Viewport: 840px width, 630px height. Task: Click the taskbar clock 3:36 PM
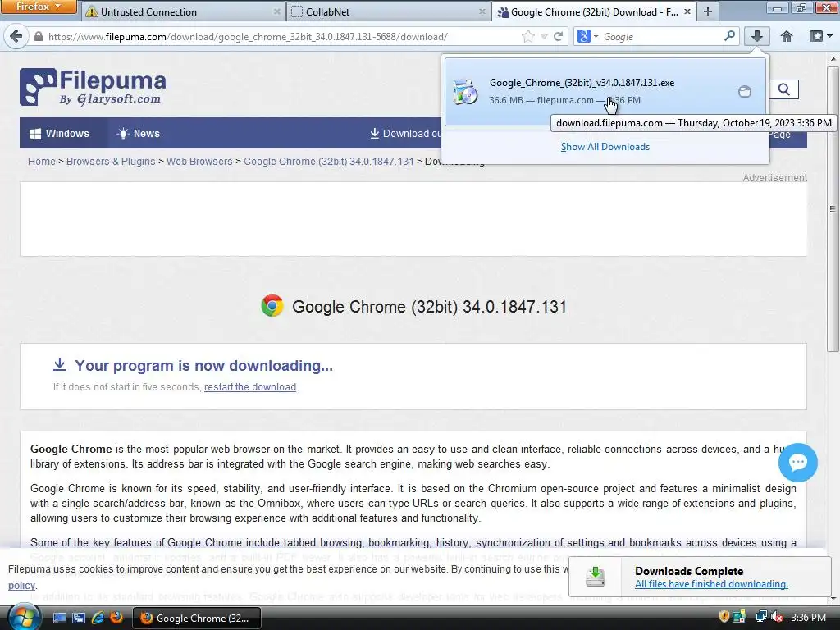pyautogui.click(x=808, y=618)
